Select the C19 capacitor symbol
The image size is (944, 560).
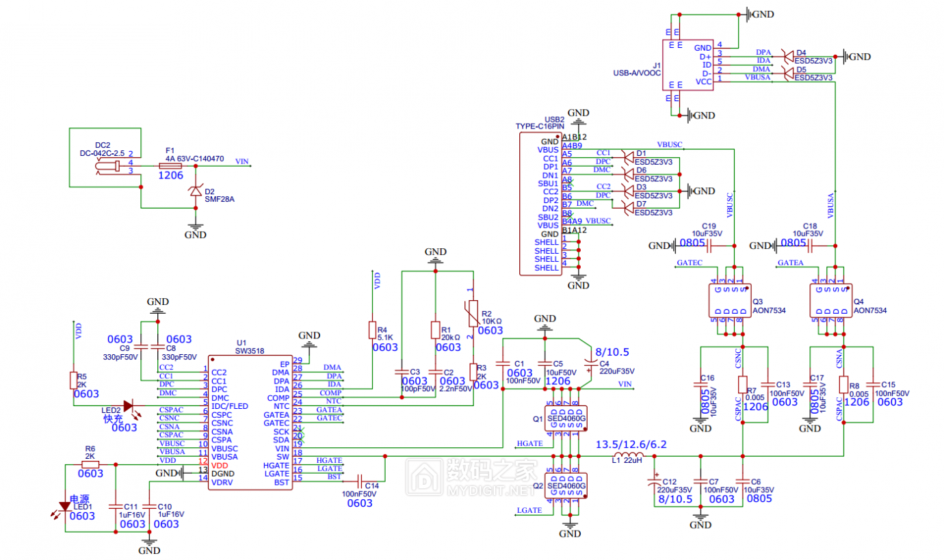pyautogui.click(x=709, y=245)
